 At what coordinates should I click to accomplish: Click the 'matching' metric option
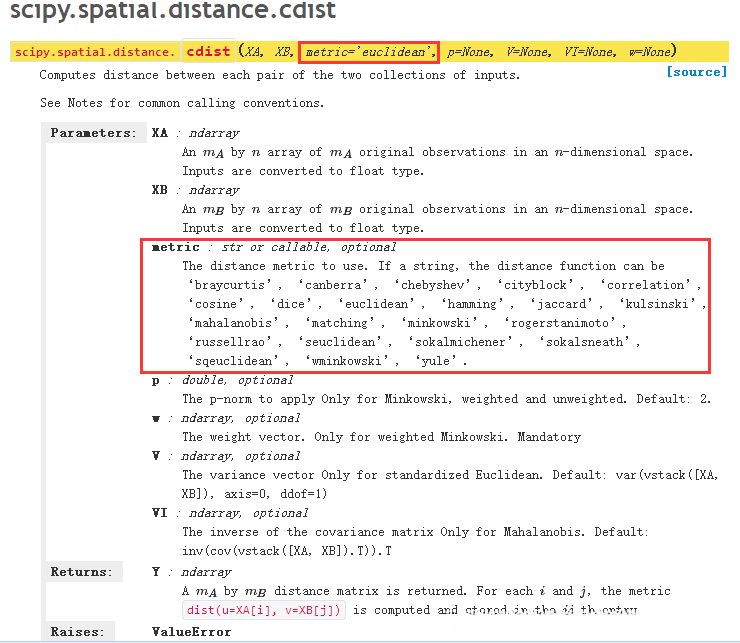pos(340,323)
